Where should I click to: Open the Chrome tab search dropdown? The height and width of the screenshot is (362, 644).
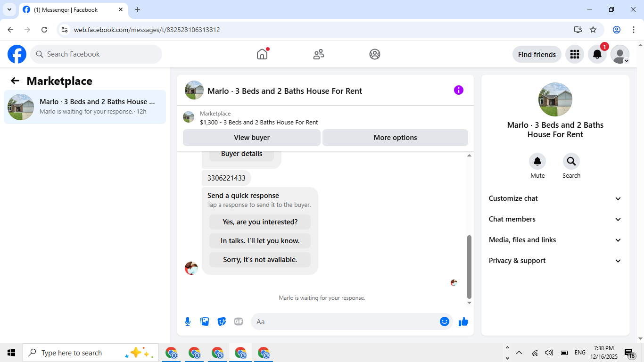9,9
